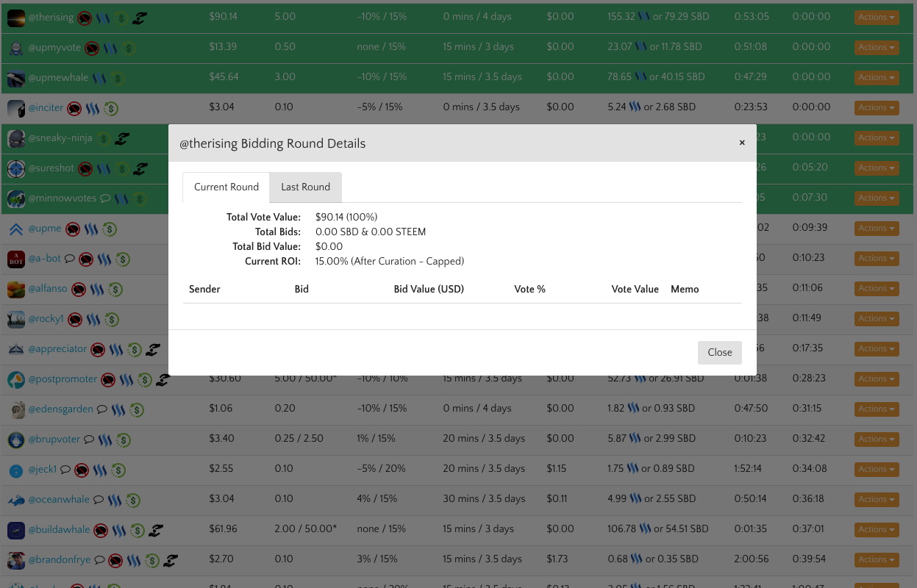
Task: Click the speech bubble icon beside @minnowvotes
Action: point(105,198)
